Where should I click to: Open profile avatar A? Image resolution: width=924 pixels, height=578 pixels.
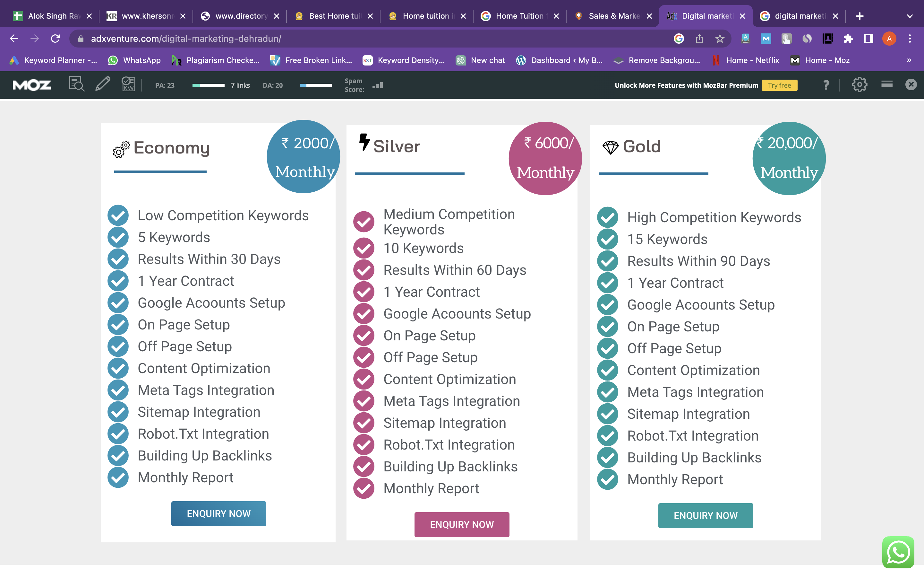pos(889,39)
